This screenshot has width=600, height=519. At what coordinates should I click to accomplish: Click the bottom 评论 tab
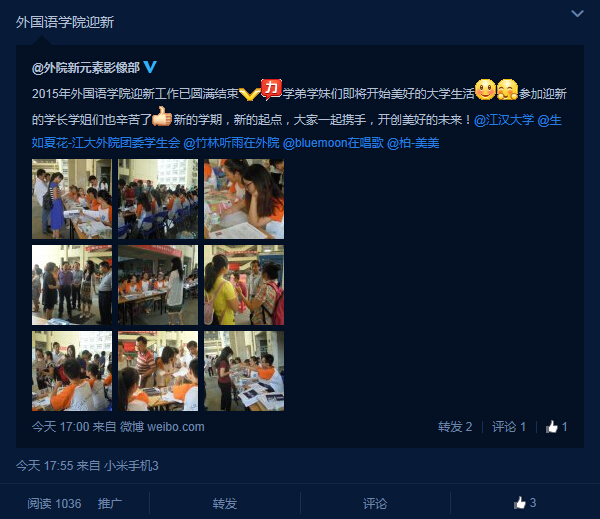click(375, 503)
